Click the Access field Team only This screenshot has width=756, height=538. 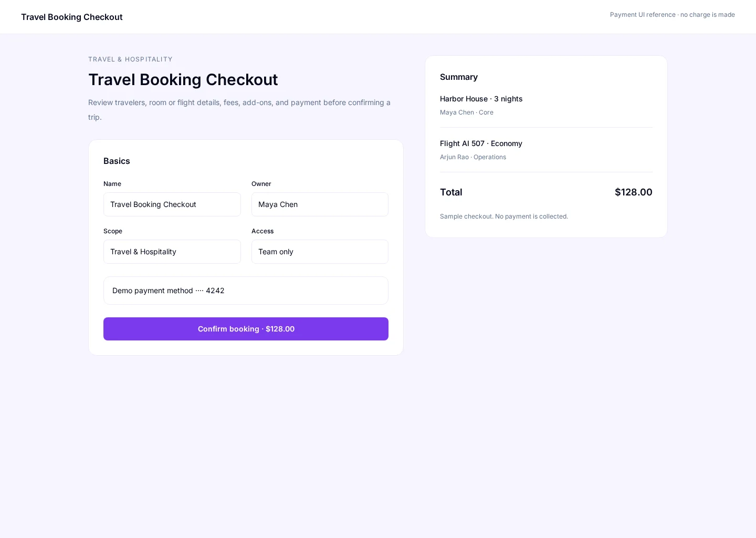coord(320,252)
